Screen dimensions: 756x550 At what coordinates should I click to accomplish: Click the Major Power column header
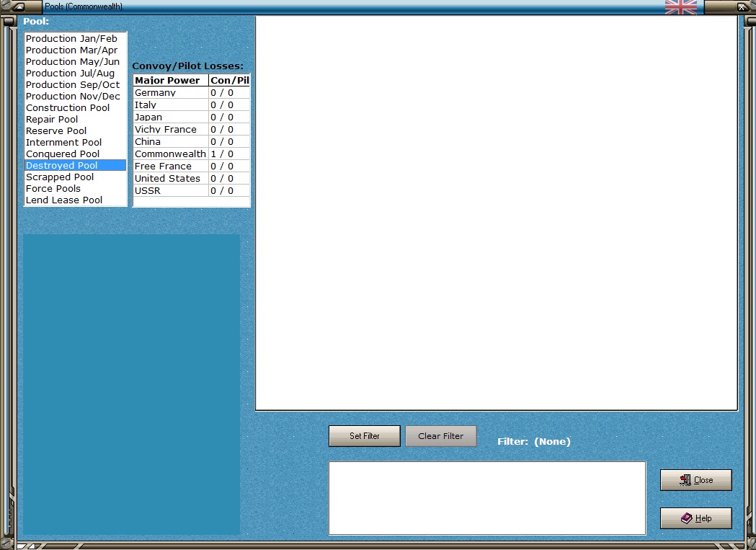[x=171, y=80]
